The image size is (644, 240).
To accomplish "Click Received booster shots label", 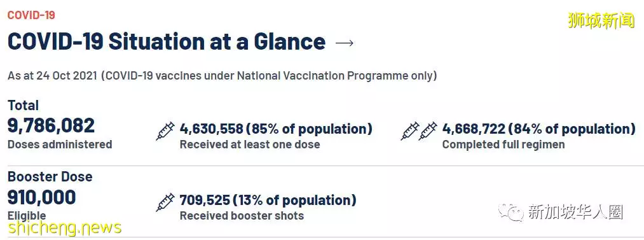I will [x=242, y=216].
